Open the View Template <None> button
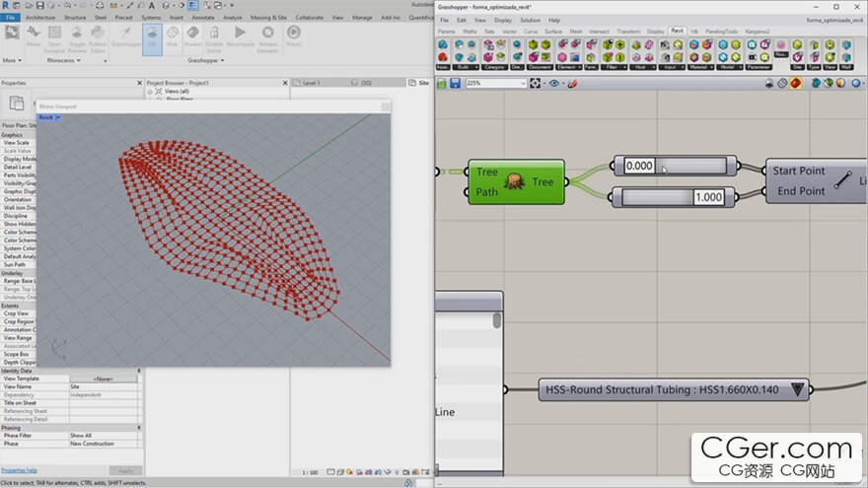 (x=104, y=379)
